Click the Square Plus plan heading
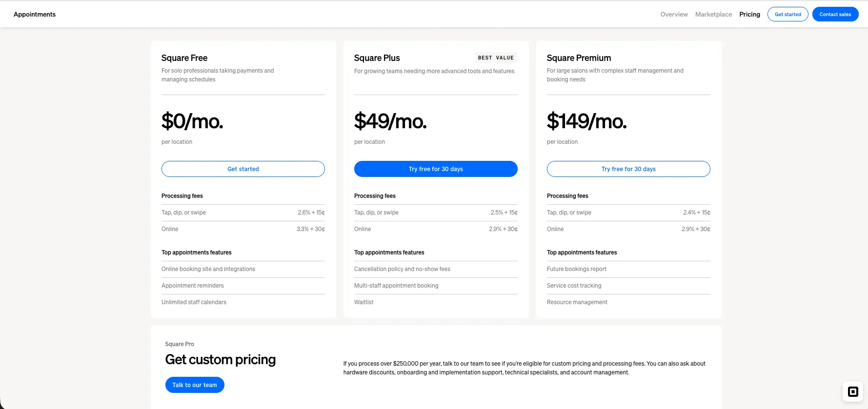Viewport: 868px width, 409px height. pyautogui.click(x=377, y=58)
